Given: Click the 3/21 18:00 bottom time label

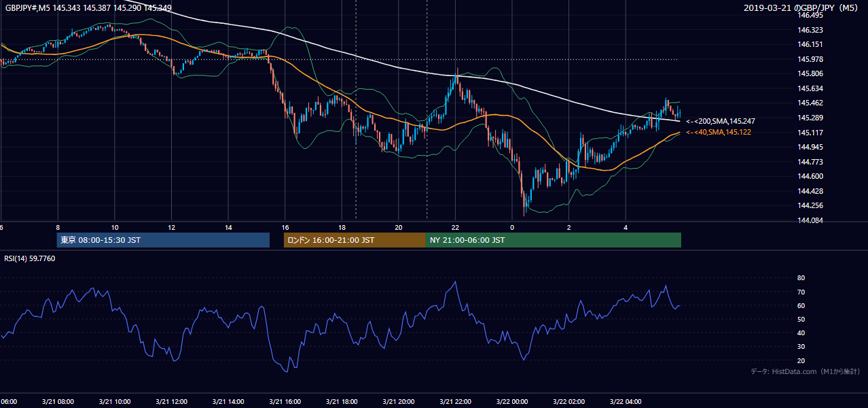Looking at the screenshot, I should click(342, 401).
